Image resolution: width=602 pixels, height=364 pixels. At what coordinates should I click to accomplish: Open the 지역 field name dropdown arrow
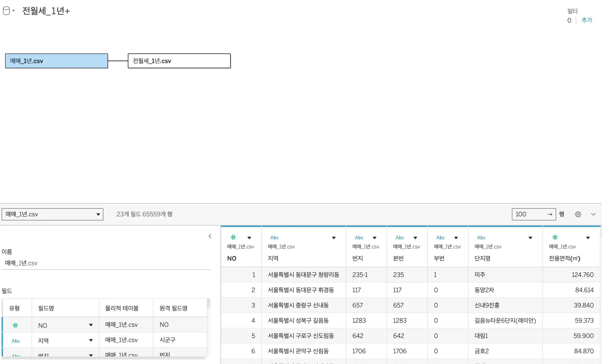tap(91, 340)
